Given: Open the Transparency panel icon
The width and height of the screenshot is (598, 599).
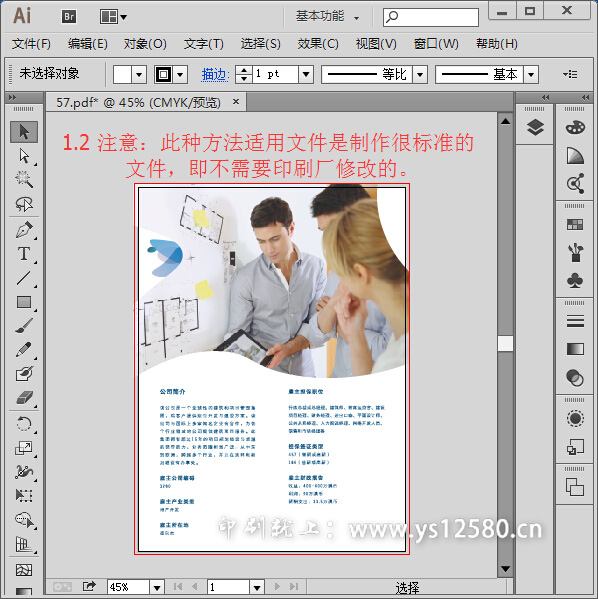Looking at the screenshot, I should tap(575, 378).
